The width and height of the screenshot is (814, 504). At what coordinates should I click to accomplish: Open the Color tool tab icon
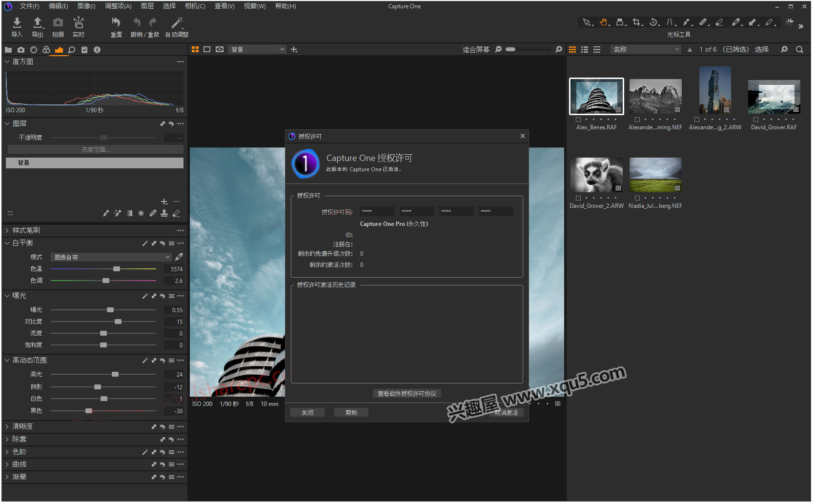(46, 50)
